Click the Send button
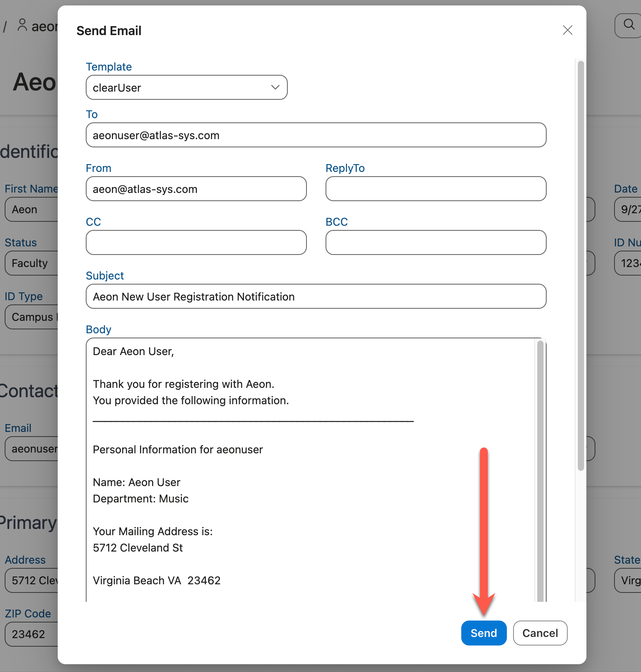This screenshot has width=641, height=672. [483, 633]
